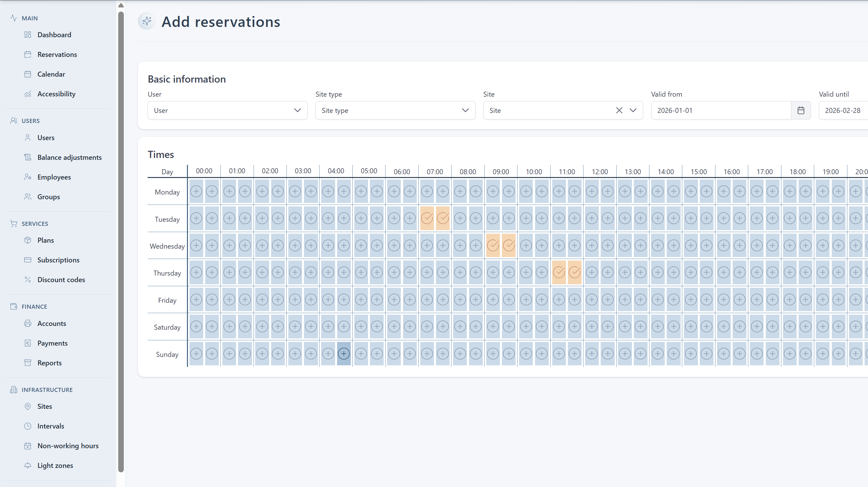The image size is (868, 487).
Task: Click the FINANCE wallet icon
Action: (x=13, y=307)
